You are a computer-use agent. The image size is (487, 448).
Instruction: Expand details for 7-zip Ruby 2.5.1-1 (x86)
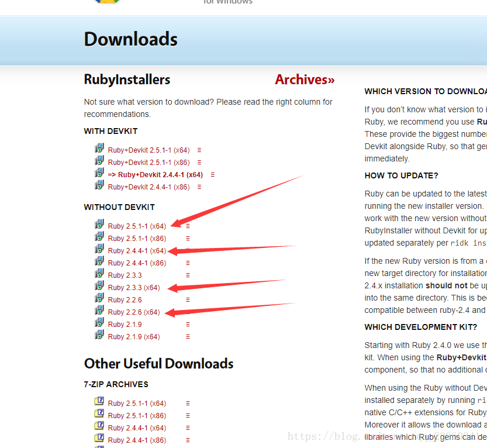pyautogui.click(x=188, y=416)
